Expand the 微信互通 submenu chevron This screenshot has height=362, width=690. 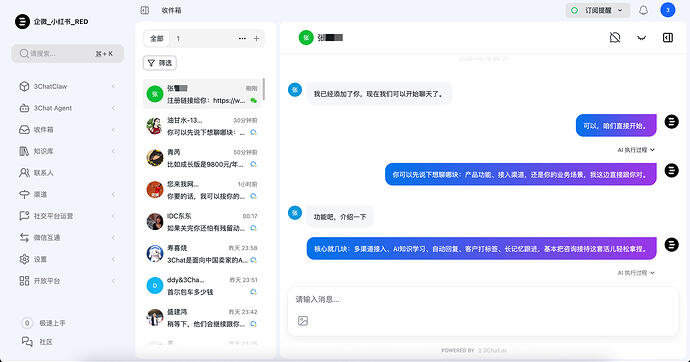pyautogui.click(x=114, y=238)
